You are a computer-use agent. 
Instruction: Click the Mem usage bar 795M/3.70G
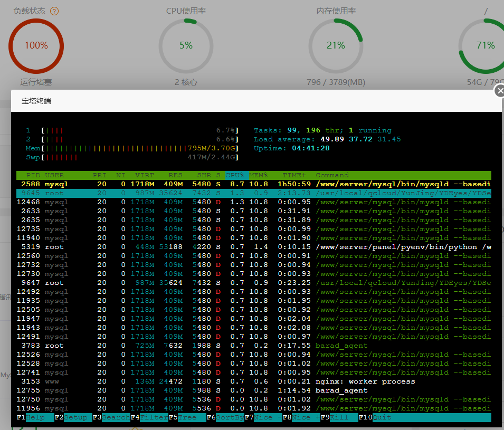pos(132,148)
